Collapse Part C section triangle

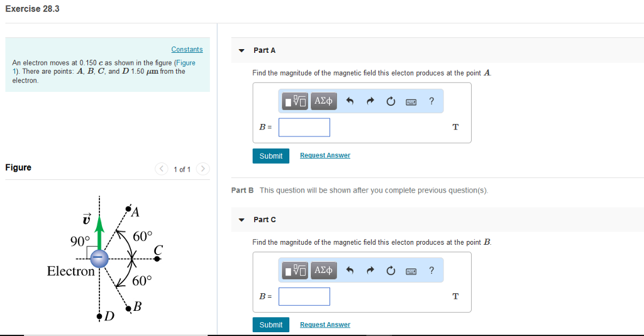coord(241,220)
